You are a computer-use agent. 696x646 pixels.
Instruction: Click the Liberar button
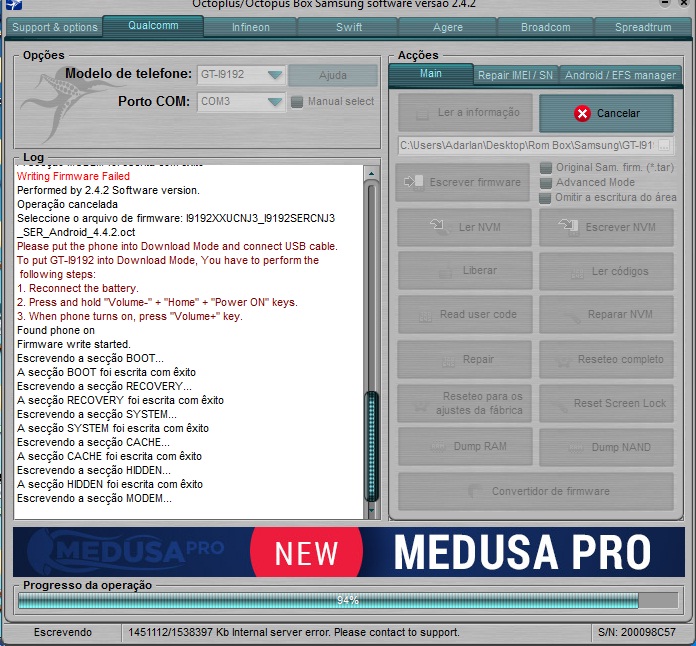[x=465, y=270]
